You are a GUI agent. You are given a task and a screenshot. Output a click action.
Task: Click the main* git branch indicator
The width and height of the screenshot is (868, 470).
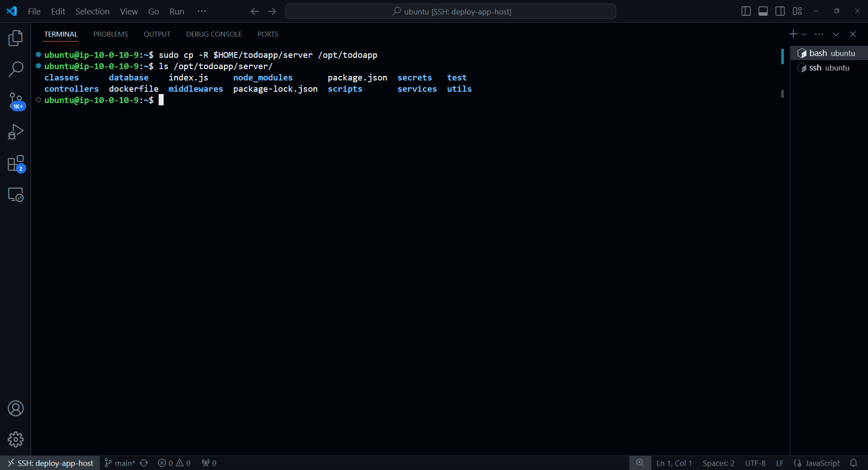(120, 463)
